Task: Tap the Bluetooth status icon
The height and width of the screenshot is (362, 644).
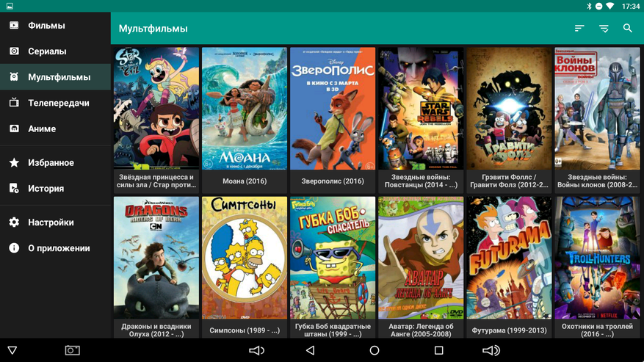Action: [588, 6]
